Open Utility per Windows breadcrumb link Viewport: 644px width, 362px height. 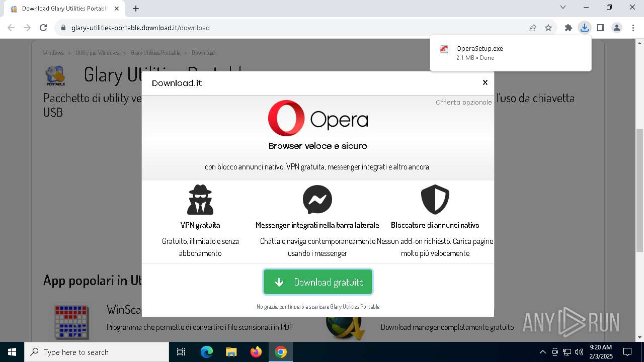[97, 53]
